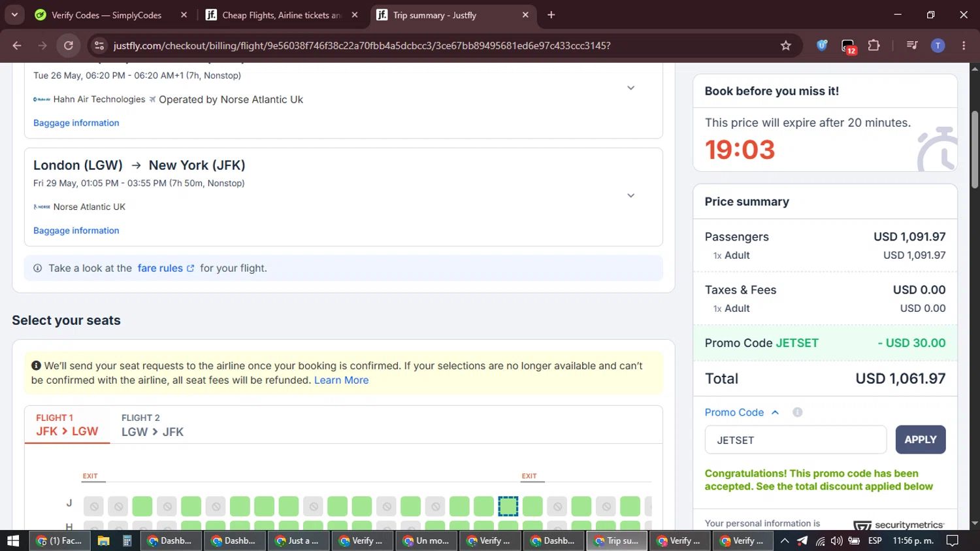Click the total USD 1,061.97
The width and height of the screenshot is (980, 551).
pos(900,378)
